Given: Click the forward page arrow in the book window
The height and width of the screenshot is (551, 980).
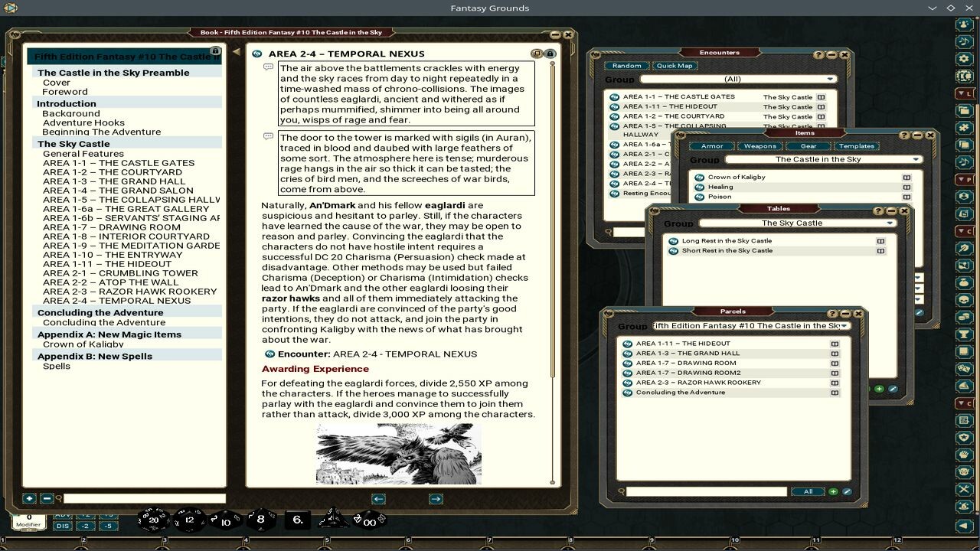Looking at the screenshot, I should pos(436,498).
